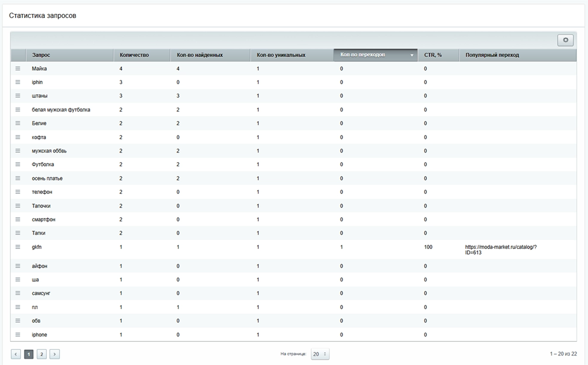
Task: Click hamburger icon beside iphone row
Action: (18, 334)
